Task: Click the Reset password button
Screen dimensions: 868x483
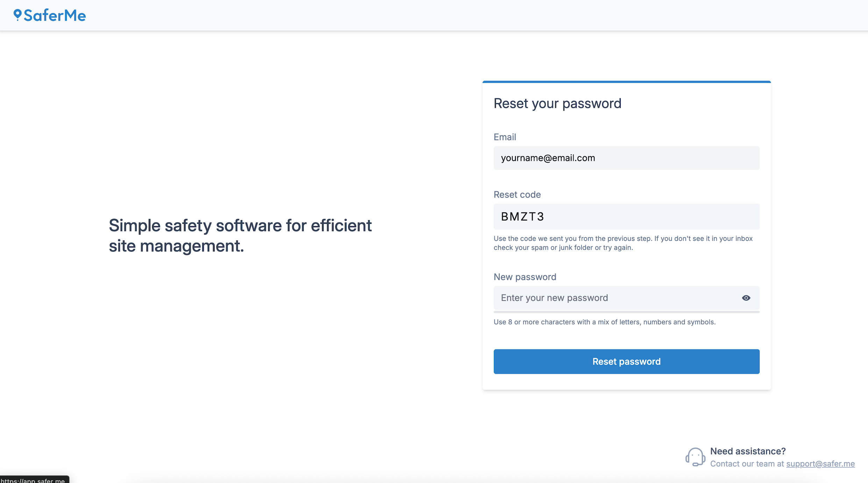Action: (x=626, y=361)
